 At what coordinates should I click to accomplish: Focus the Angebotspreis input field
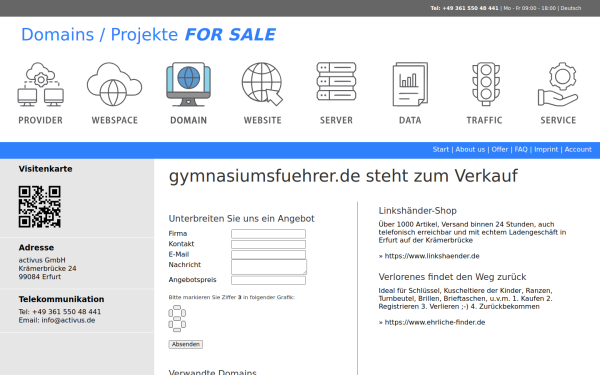coord(268,280)
